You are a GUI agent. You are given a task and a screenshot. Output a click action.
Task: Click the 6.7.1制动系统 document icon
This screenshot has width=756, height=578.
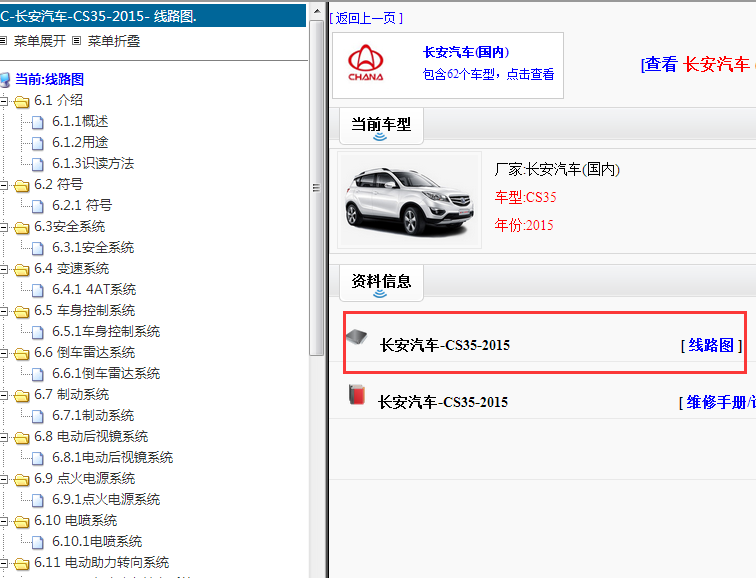(x=37, y=416)
